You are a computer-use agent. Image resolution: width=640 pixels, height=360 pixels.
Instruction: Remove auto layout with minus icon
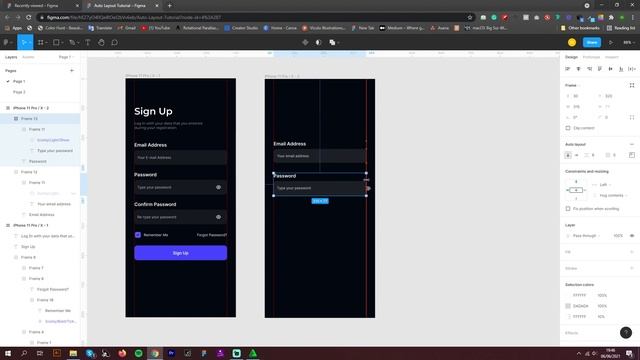(x=632, y=144)
